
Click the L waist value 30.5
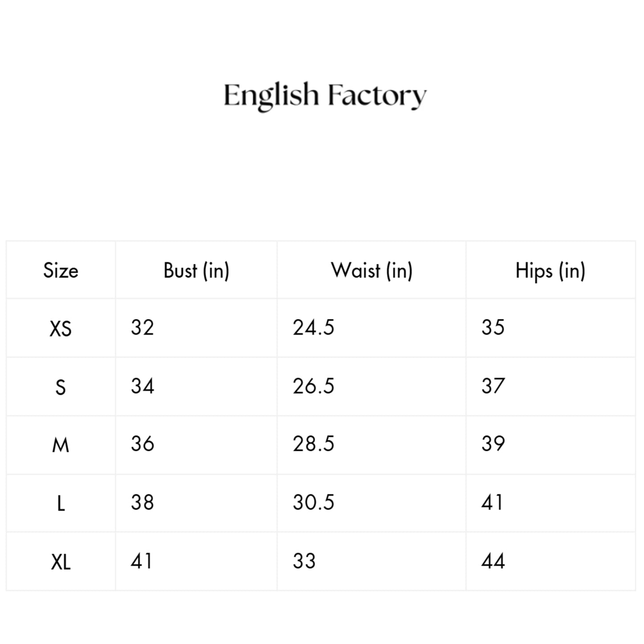click(x=313, y=502)
